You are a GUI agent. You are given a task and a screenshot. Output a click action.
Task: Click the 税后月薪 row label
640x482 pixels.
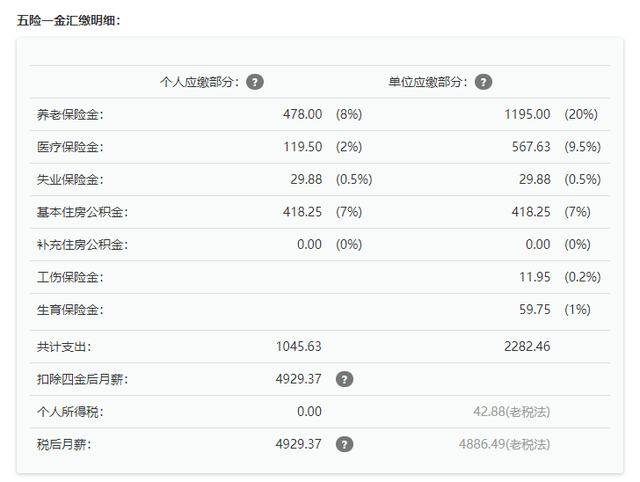pos(64,444)
